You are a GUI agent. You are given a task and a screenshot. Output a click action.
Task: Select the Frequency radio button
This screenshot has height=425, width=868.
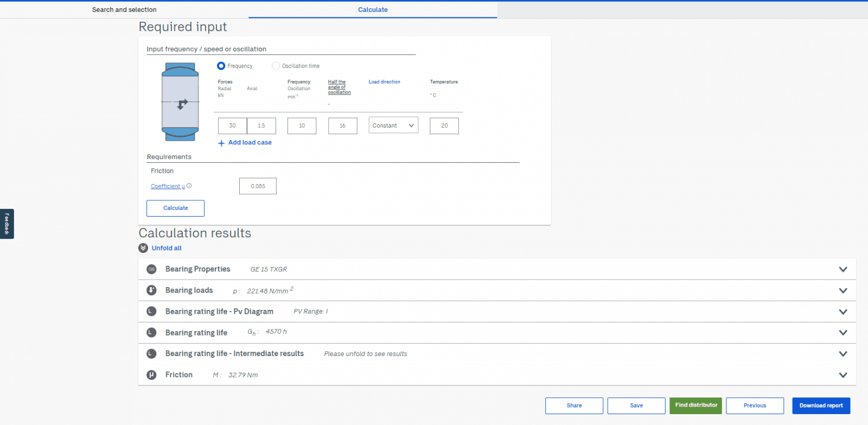(221, 66)
